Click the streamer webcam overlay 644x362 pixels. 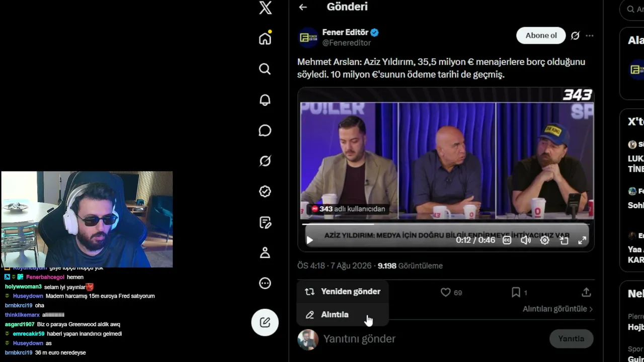coord(87,219)
